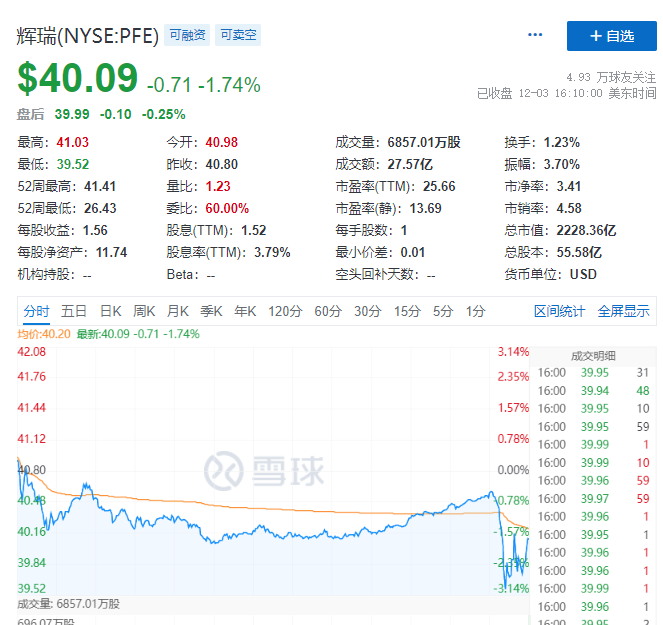Click the 市销率 value 4.58

click(569, 208)
